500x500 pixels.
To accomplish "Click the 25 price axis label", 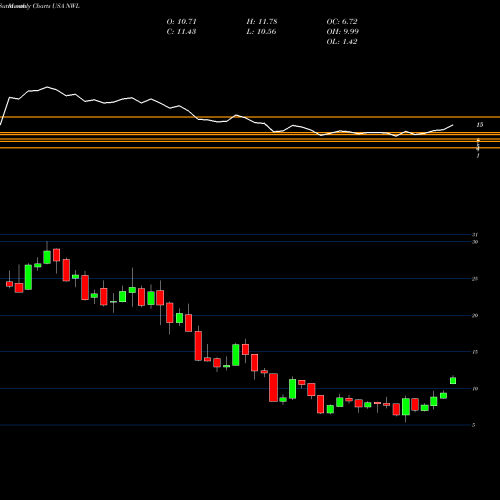I will [x=475, y=279].
